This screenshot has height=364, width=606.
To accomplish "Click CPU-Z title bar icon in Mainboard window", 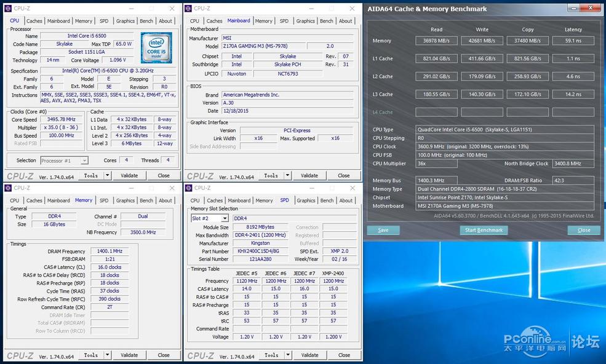I will click(188, 8).
